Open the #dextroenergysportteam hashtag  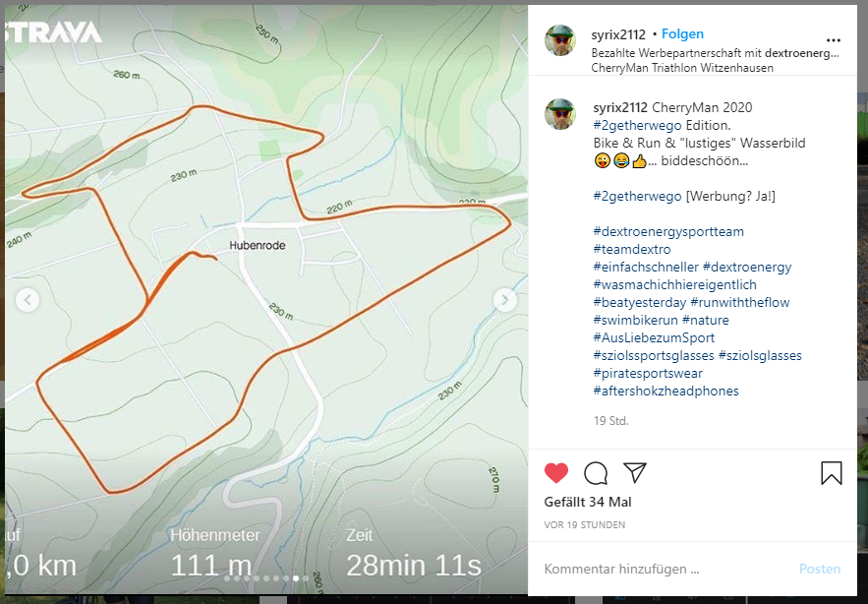point(668,231)
